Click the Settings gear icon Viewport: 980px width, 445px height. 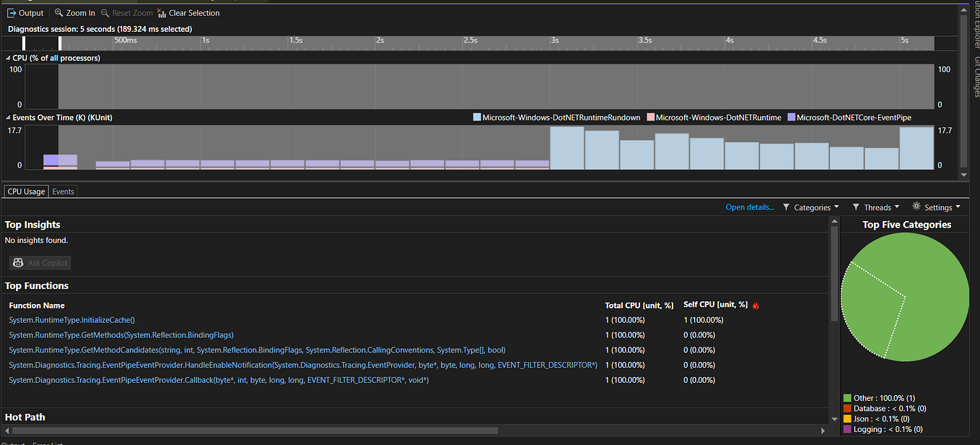pyautogui.click(x=915, y=207)
